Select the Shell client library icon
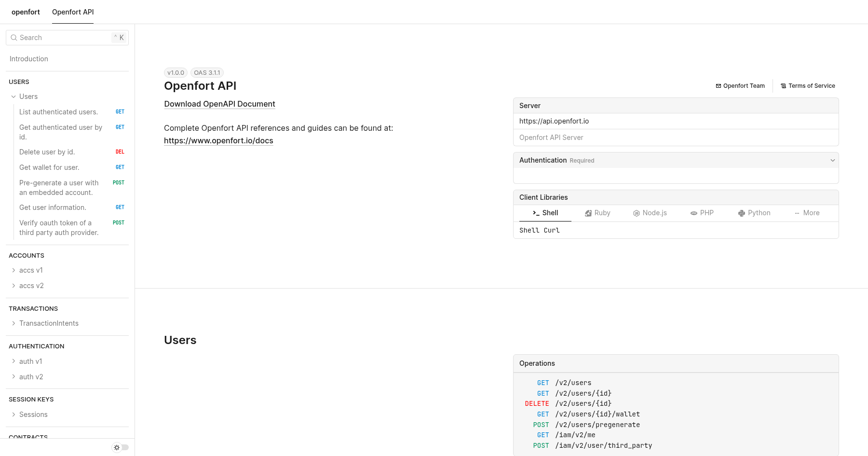 (x=536, y=213)
